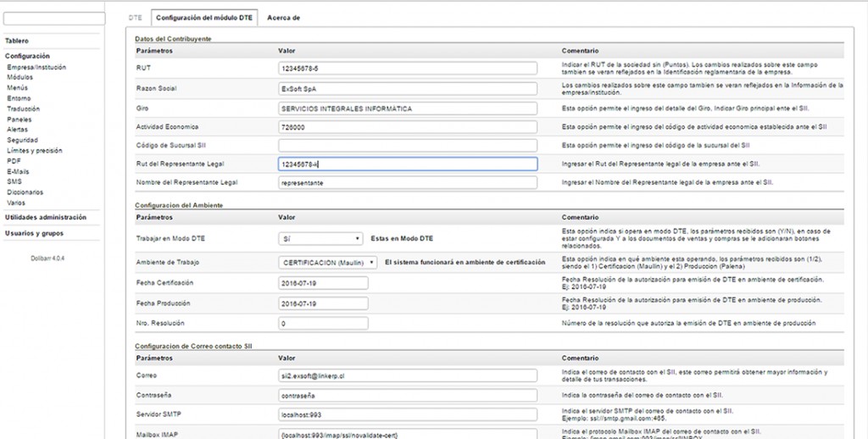Select the Actividad Economica field
The width and height of the screenshot is (868, 439).
pos(407,126)
